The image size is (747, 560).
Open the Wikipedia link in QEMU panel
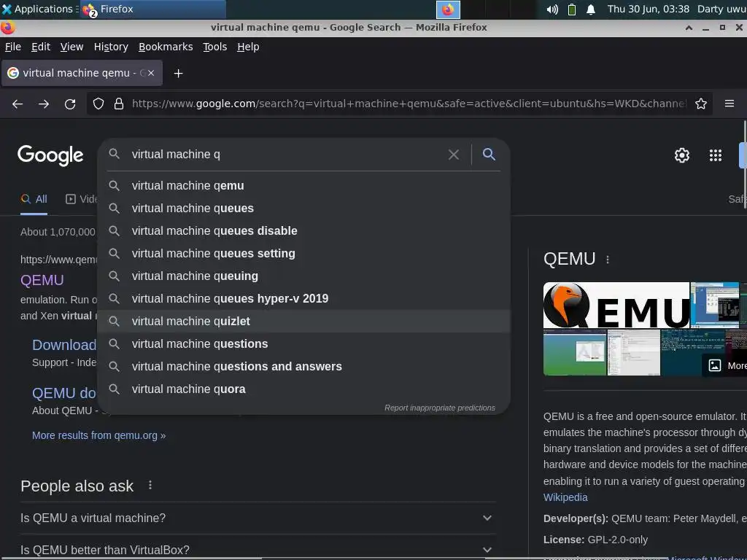click(565, 497)
